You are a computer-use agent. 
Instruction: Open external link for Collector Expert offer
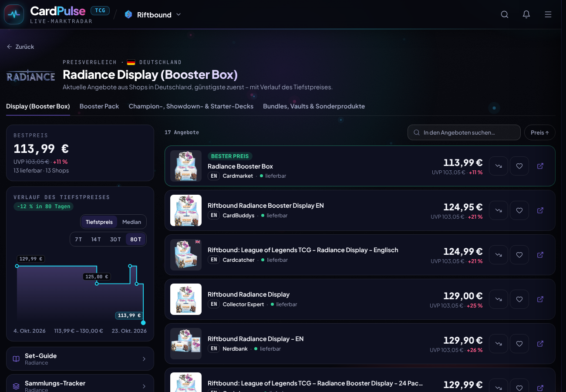point(540,299)
